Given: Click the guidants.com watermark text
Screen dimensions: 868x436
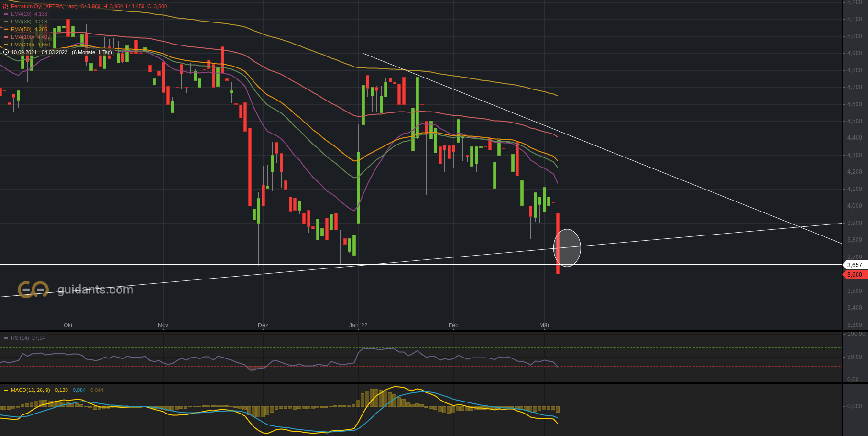Looking at the screenshot, I should tap(95, 290).
